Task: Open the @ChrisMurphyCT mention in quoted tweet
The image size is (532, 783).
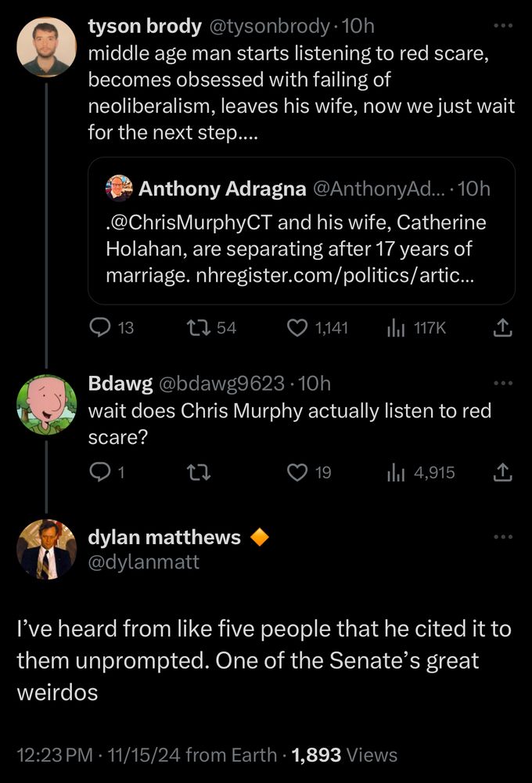Action: click(190, 222)
